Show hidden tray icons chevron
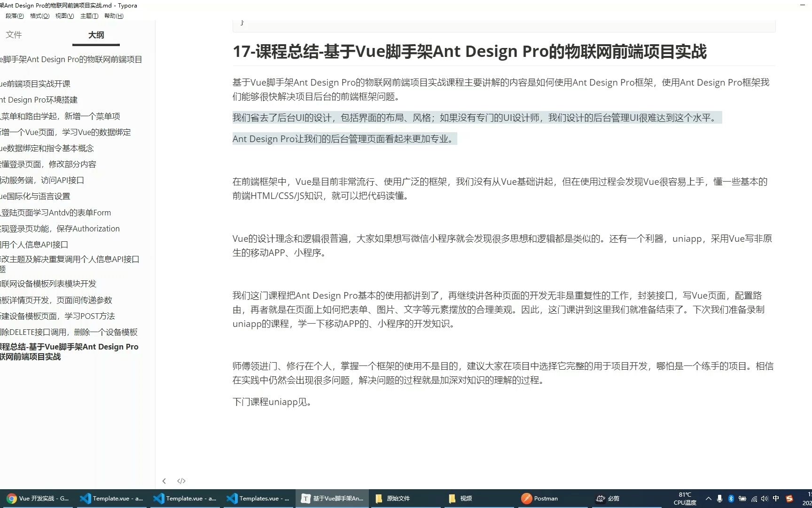 click(709, 499)
